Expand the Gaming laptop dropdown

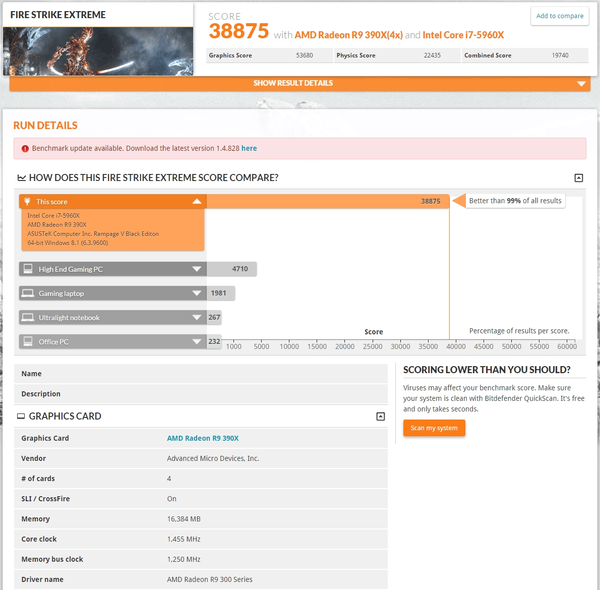[x=197, y=293]
